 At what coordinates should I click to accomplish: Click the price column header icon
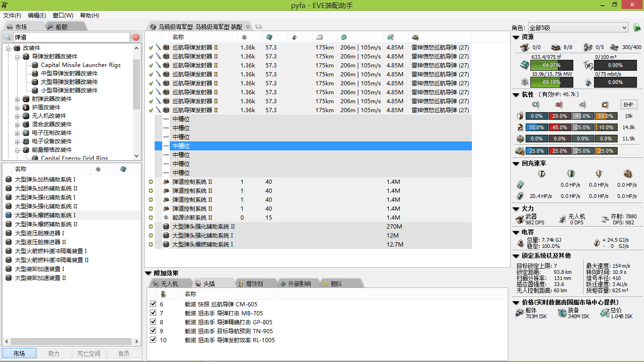click(390, 37)
